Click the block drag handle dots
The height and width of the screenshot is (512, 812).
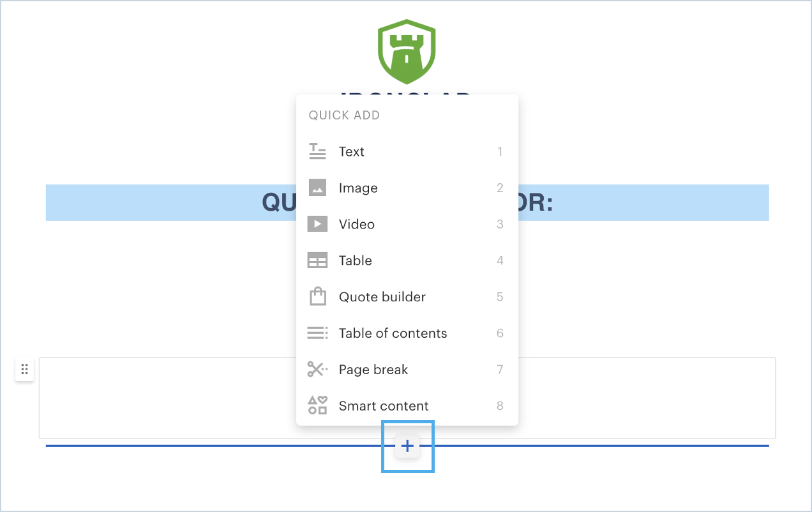(x=24, y=370)
